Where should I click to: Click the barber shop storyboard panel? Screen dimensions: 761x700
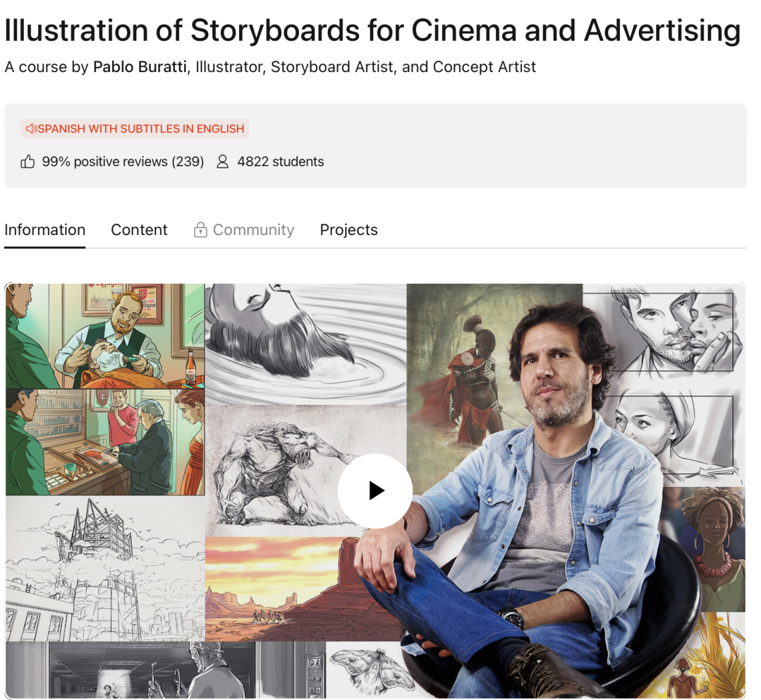[103, 334]
